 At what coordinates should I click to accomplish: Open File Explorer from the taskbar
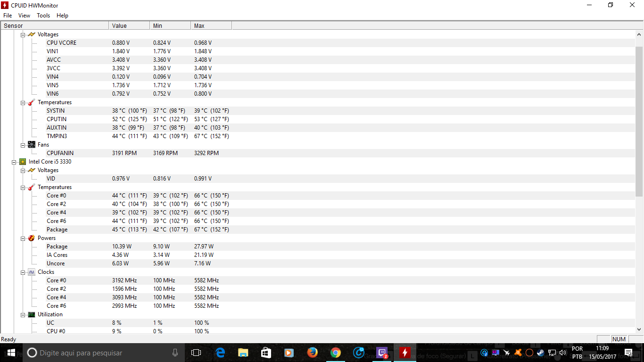(x=243, y=353)
